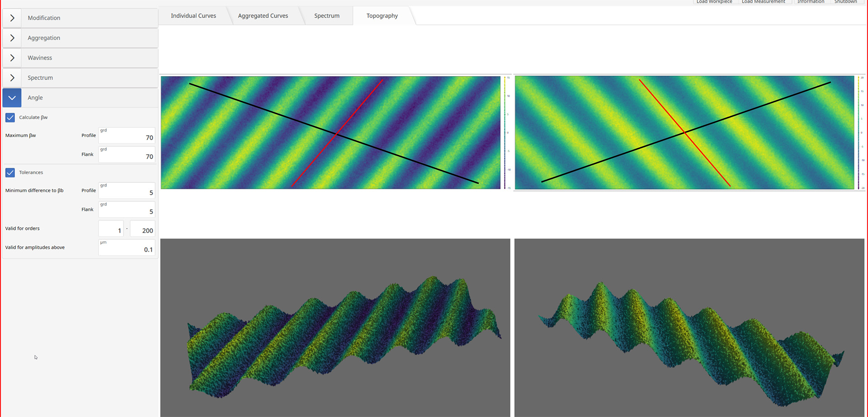Click the Maximum βw Profile input field
Image resolution: width=868 pixels, height=417 pixels.
[x=127, y=136]
